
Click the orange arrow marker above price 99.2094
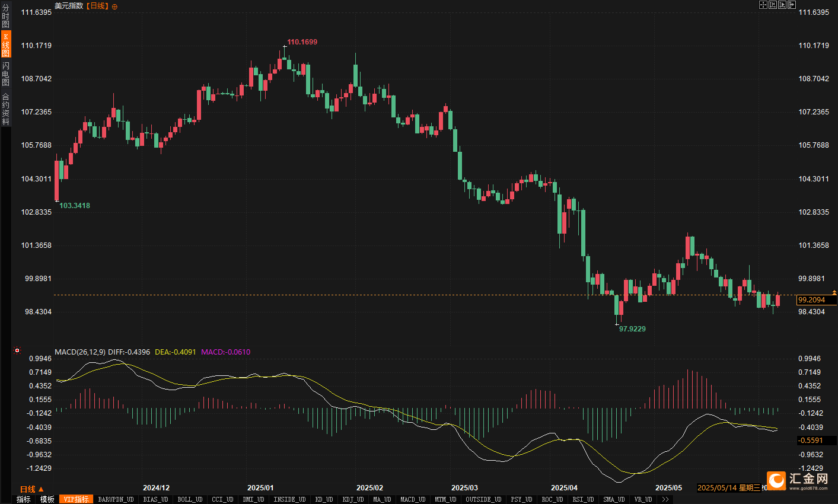point(834,292)
